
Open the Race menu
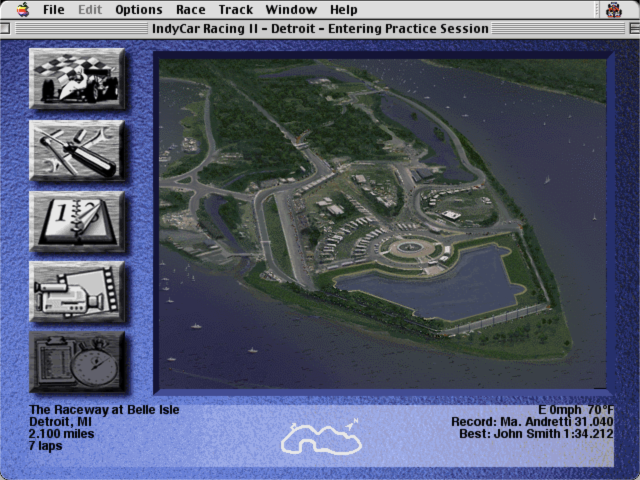(191, 9)
